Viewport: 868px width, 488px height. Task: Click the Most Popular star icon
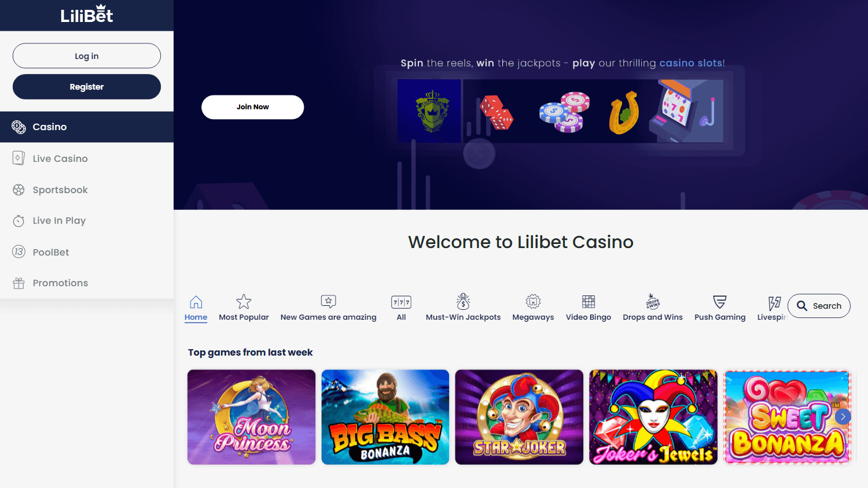click(x=244, y=302)
